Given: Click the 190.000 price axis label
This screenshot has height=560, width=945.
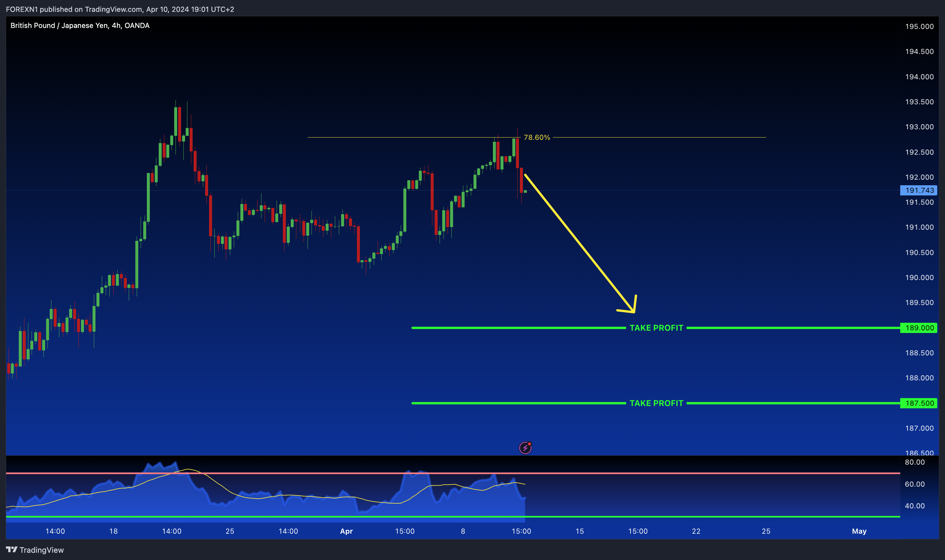Looking at the screenshot, I should point(919,277).
